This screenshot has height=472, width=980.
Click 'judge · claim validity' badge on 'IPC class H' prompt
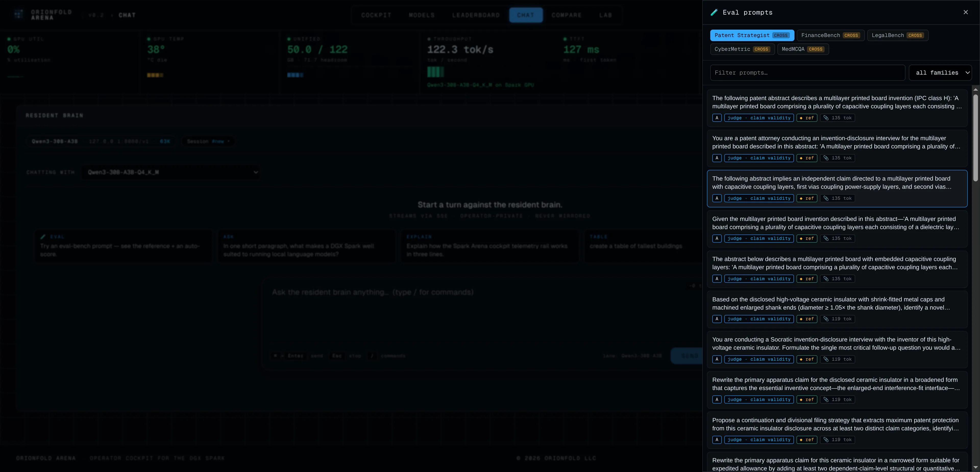[x=758, y=118]
